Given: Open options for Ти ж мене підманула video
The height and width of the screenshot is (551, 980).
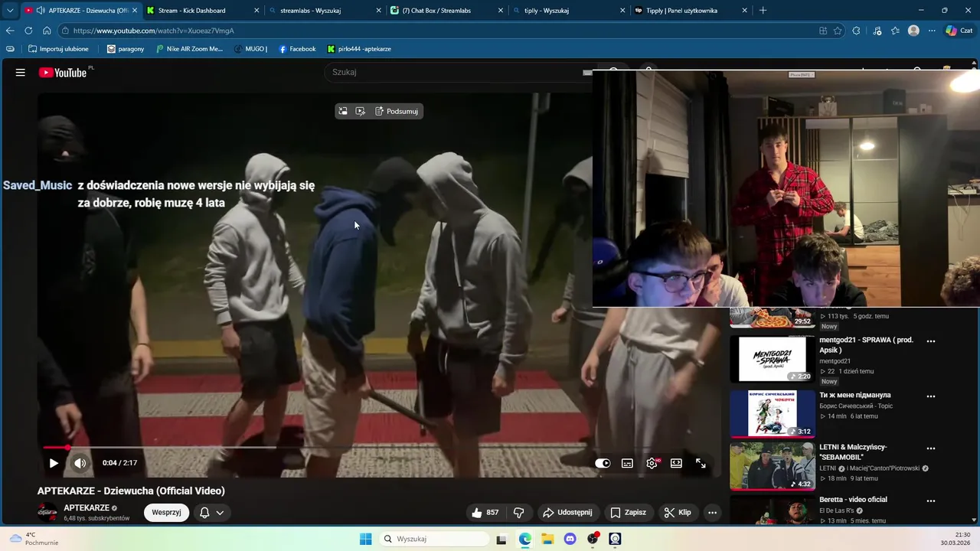Looking at the screenshot, I should pos(931,396).
